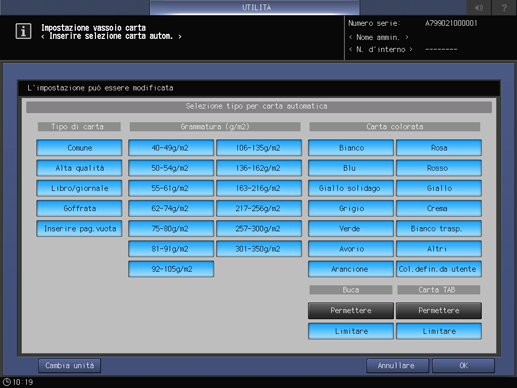The height and width of the screenshot is (388, 517).
Task: Choose Avorio colored paper
Action: (351, 249)
